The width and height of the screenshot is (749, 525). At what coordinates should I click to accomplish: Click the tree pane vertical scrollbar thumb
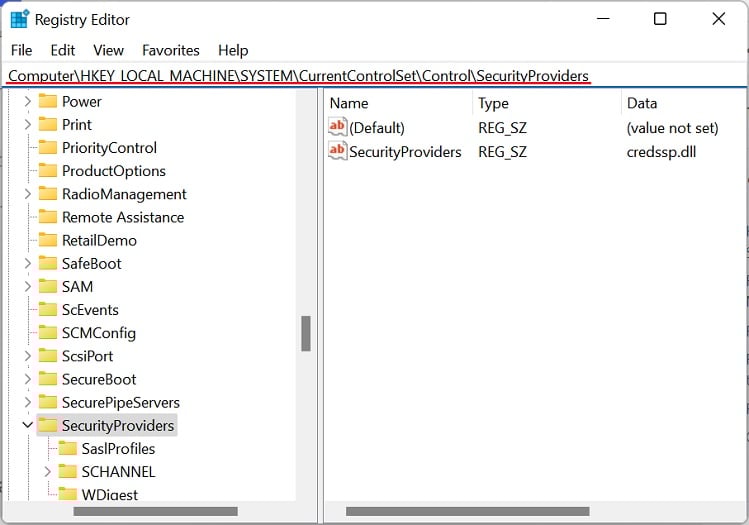(306, 333)
